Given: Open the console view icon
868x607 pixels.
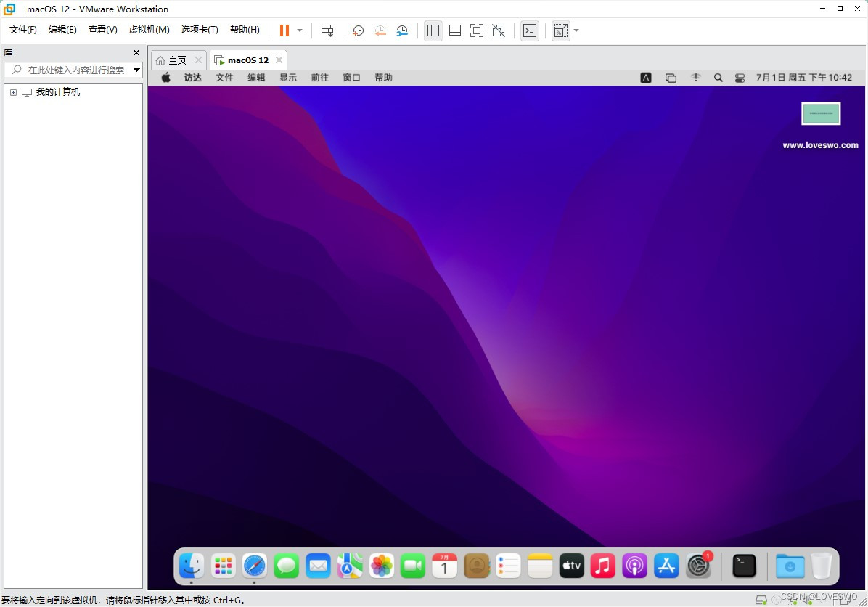Looking at the screenshot, I should tap(530, 30).
